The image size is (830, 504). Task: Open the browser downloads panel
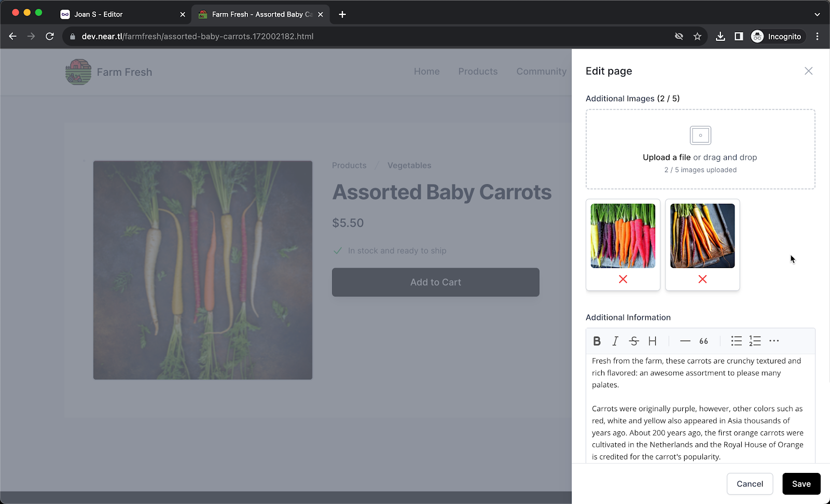[721, 36]
